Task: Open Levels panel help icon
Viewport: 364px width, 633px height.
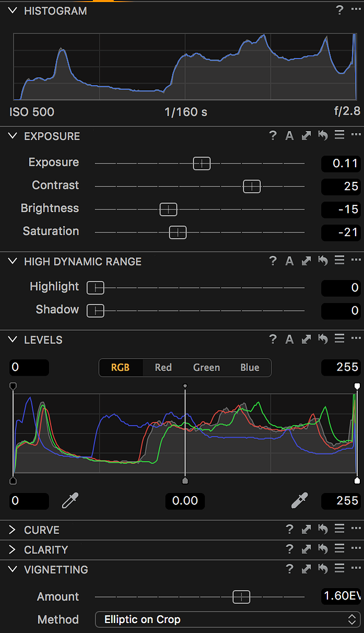Action: tap(273, 339)
